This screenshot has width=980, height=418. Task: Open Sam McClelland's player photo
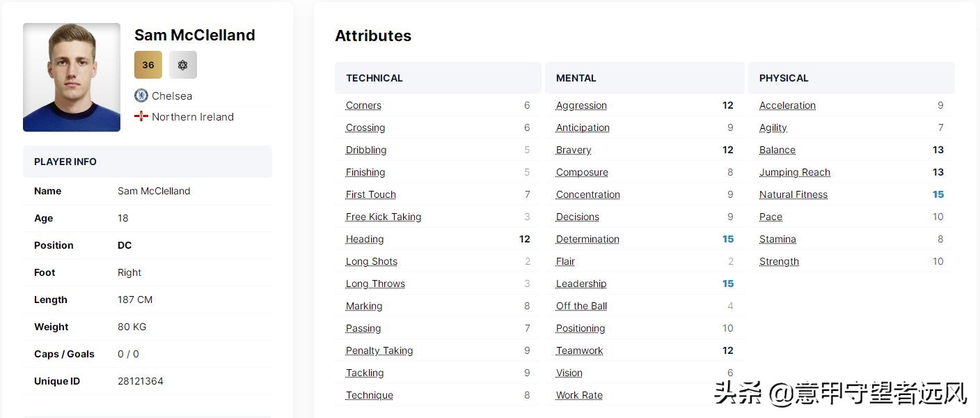pos(72,77)
